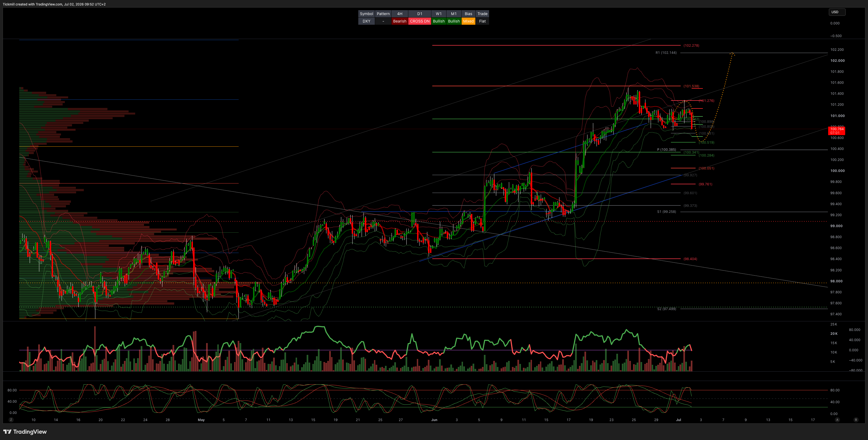Image resolution: width=868 pixels, height=440 pixels.
Task: Click the S1 (99.258) pivot label
Action: click(667, 212)
